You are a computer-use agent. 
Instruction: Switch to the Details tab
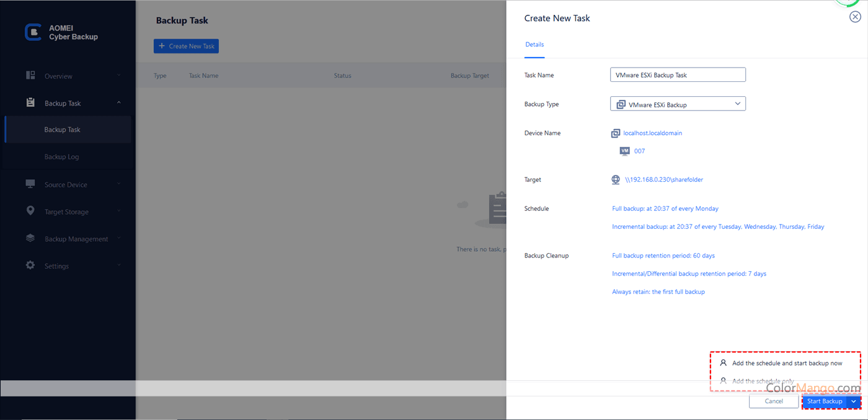tap(534, 44)
